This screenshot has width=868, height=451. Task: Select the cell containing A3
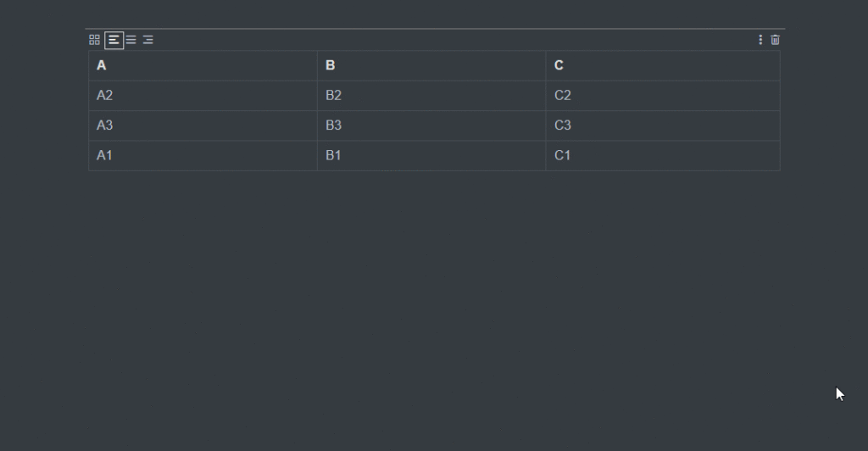[203, 125]
